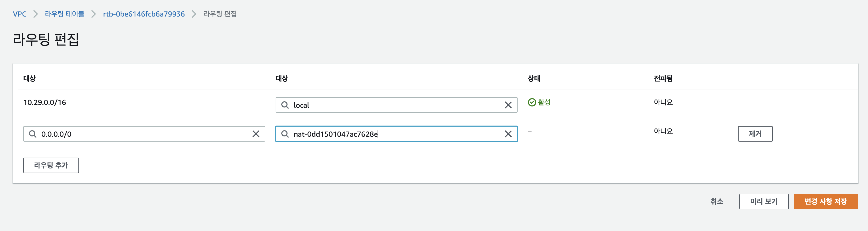
Task: Remove the route with 제거 button
Action: click(x=755, y=134)
